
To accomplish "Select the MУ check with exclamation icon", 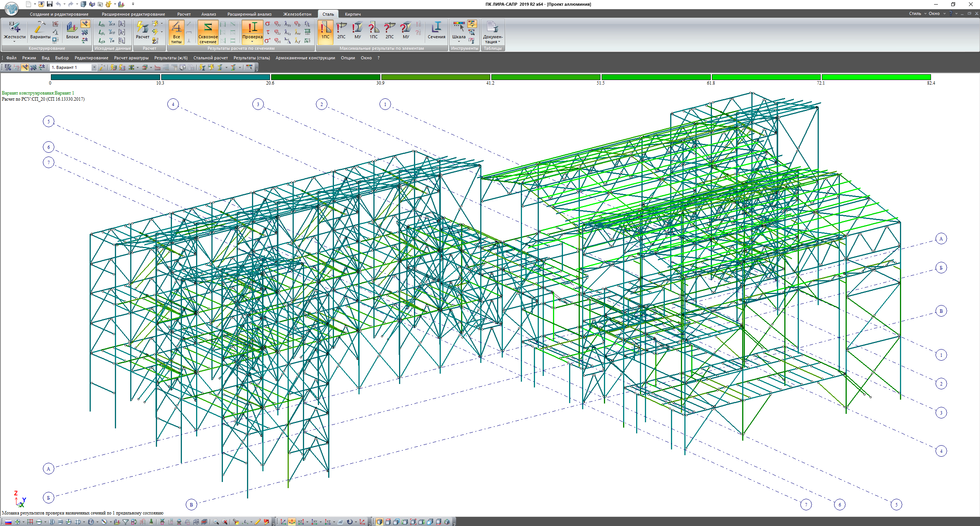I will coord(357,31).
